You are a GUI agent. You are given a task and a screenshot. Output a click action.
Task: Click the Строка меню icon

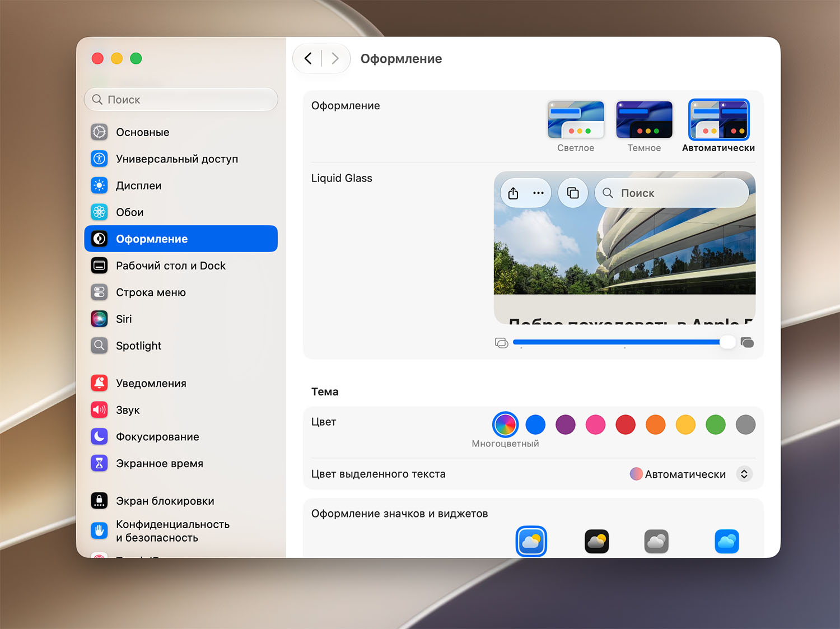coord(99,292)
